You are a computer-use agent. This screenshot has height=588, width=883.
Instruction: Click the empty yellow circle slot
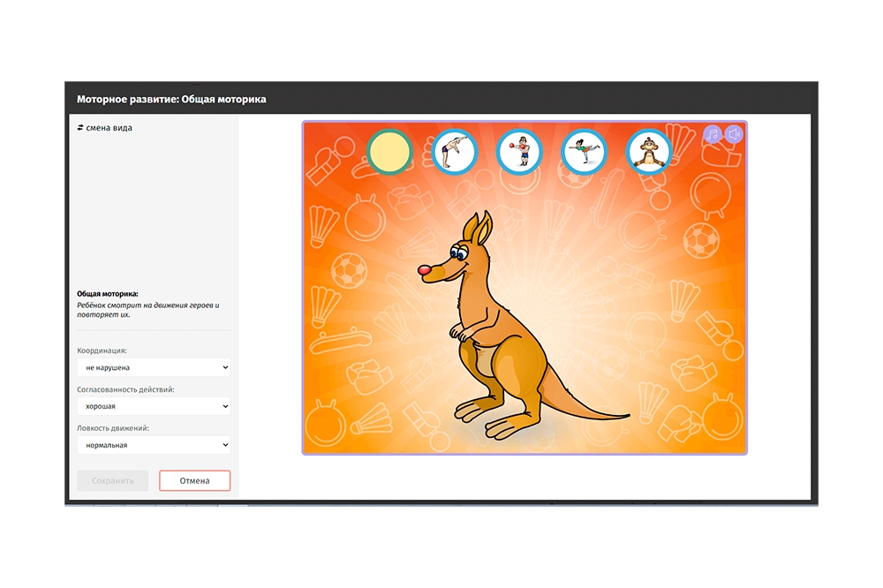point(389,152)
